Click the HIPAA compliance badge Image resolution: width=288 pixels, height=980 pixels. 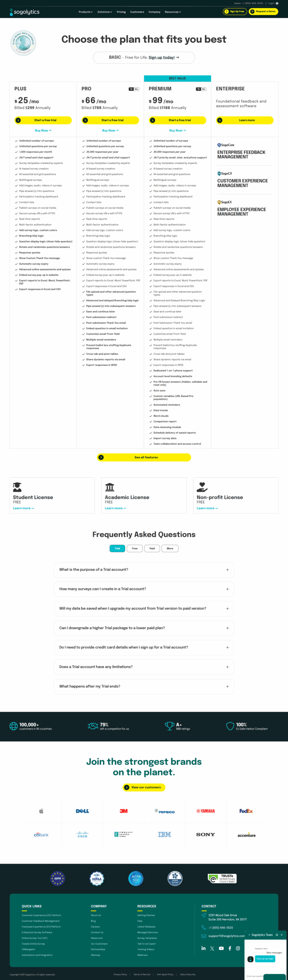97,879
